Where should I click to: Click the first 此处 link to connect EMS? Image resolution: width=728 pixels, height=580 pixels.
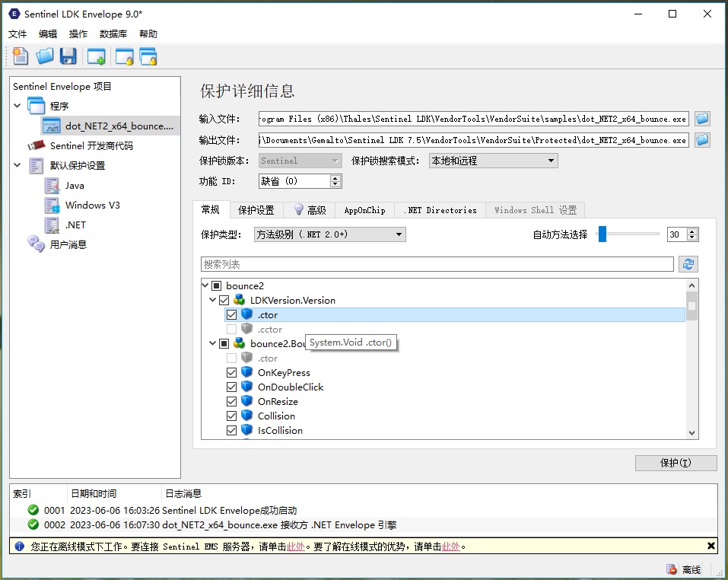click(295, 547)
